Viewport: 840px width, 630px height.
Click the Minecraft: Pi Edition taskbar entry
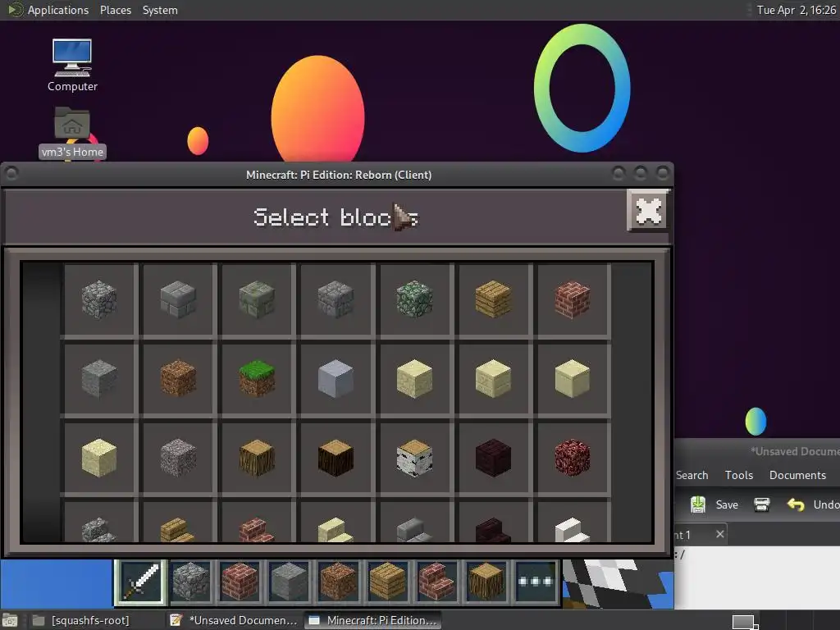point(373,620)
